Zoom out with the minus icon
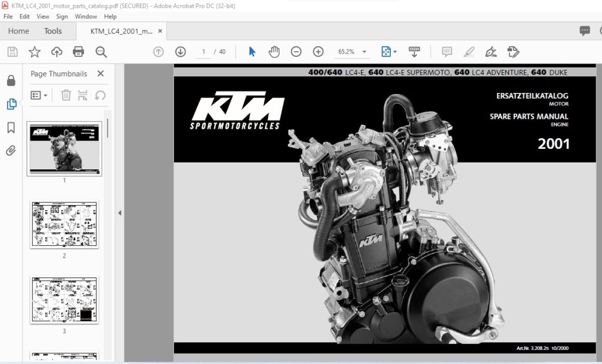 pyautogui.click(x=296, y=52)
